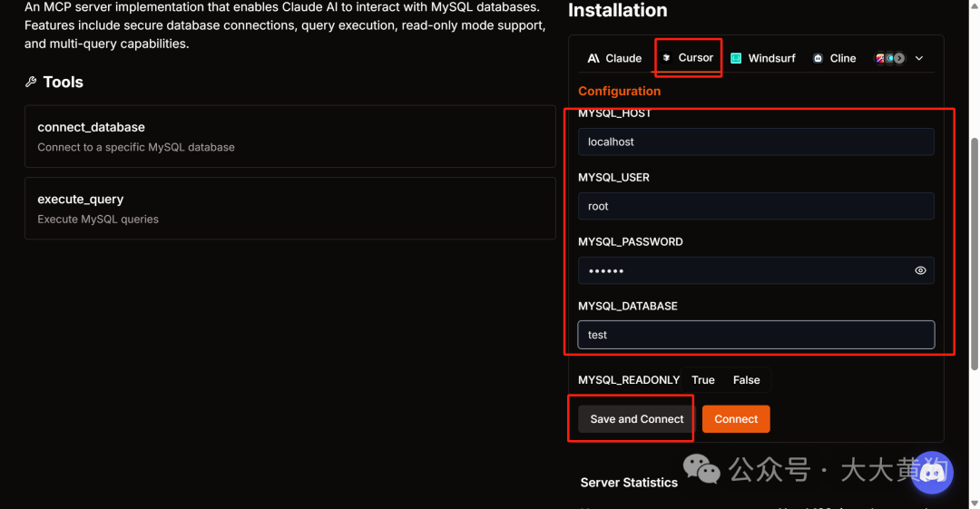980x509 pixels.
Task: Show password with the eye icon
Action: (x=920, y=270)
